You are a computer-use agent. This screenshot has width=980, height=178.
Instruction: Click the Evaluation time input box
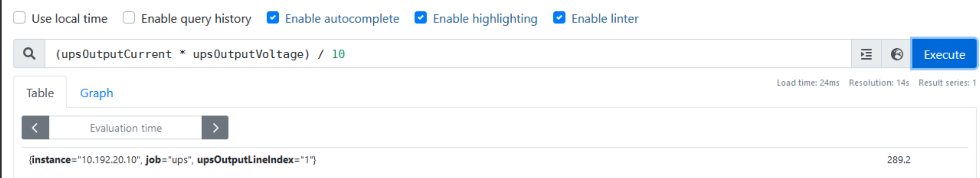[x=126, y=128]
